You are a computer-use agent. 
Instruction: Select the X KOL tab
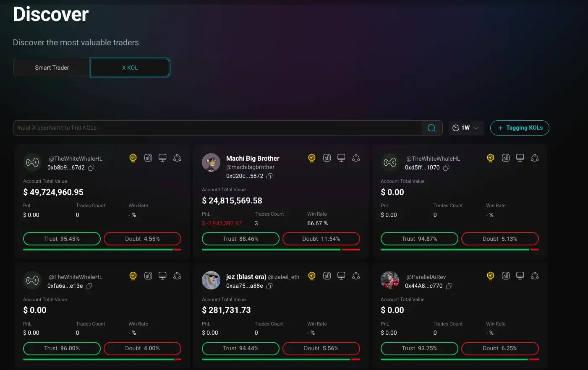130,67
